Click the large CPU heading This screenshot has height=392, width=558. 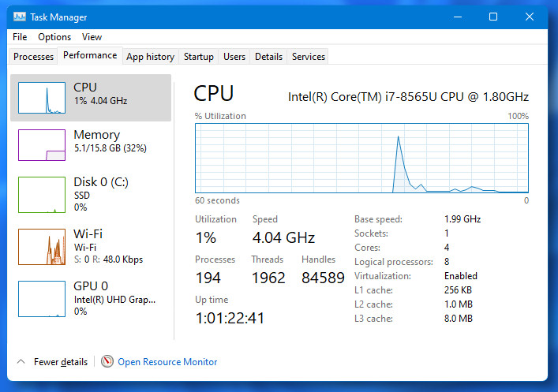(214, 94)
